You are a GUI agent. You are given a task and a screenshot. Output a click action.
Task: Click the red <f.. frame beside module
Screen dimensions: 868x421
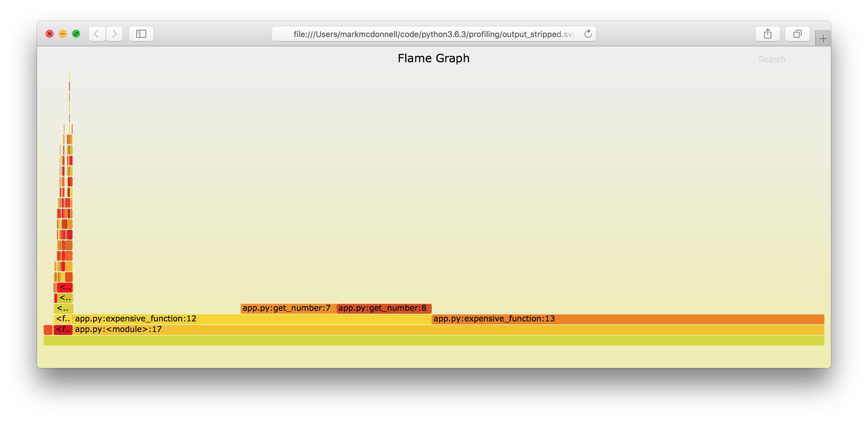[x=64, y=330]
